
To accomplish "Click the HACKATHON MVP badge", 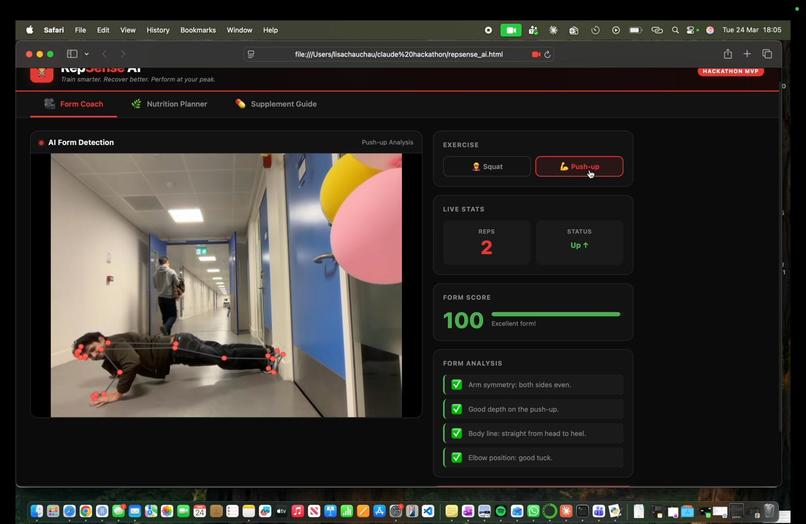I will click(x=730, y=71).
